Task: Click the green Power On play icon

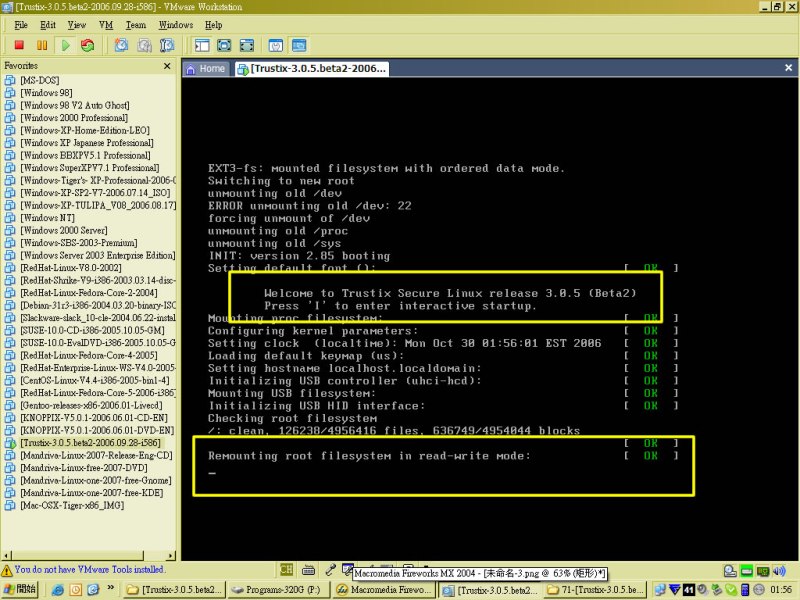Action: (65, 45)
